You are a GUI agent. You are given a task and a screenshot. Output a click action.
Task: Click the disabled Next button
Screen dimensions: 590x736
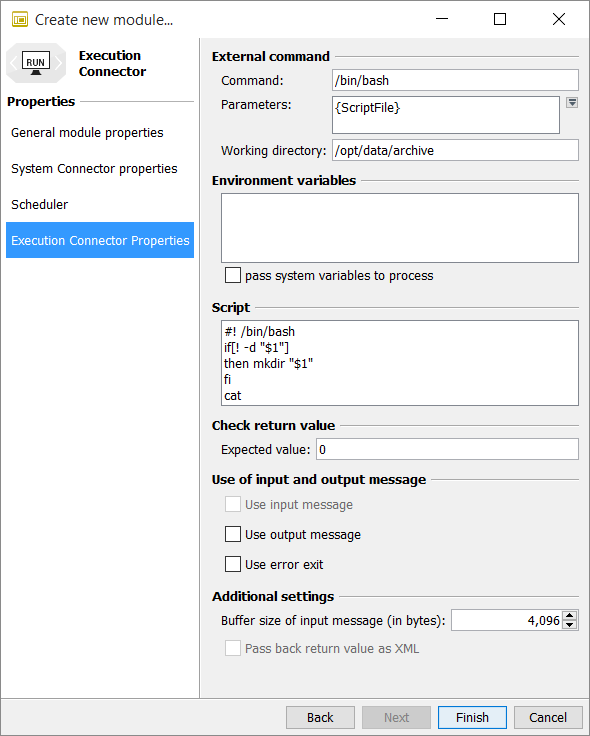point(396,718)
